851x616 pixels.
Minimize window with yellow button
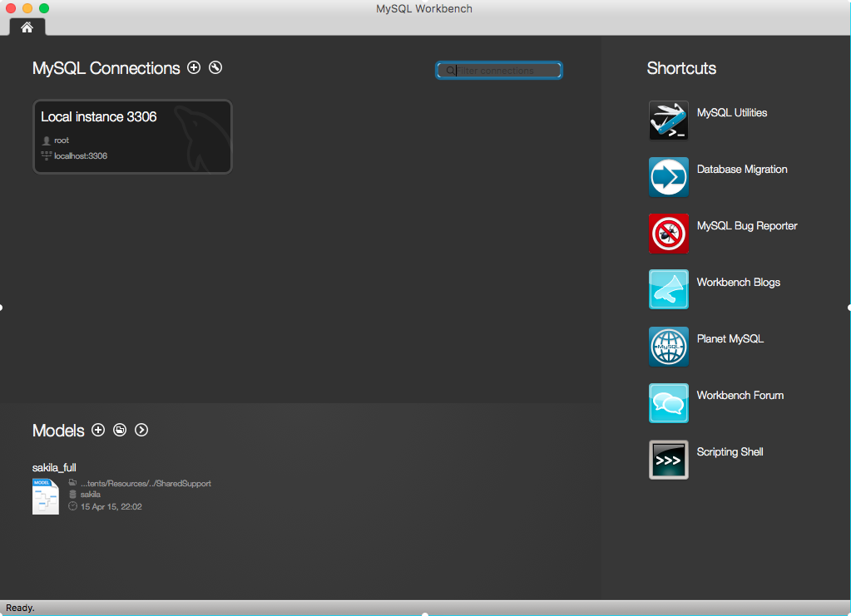tap(27, 8)
